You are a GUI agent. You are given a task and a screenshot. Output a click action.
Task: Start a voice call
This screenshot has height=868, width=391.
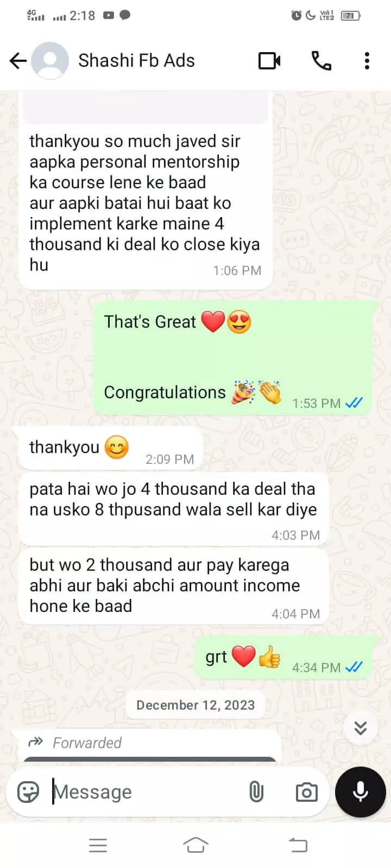[x=321, y=61]
